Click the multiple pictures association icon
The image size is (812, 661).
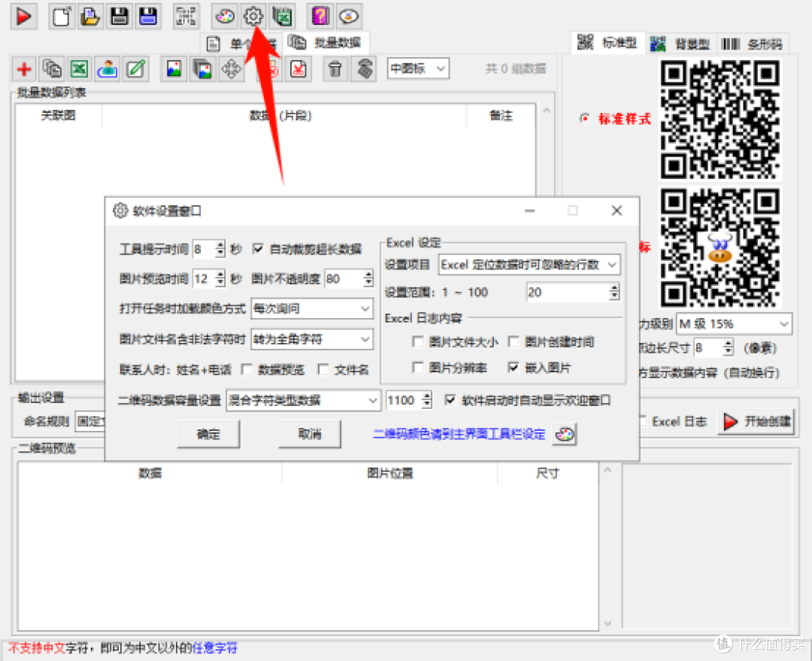click(x=202, y=69)
